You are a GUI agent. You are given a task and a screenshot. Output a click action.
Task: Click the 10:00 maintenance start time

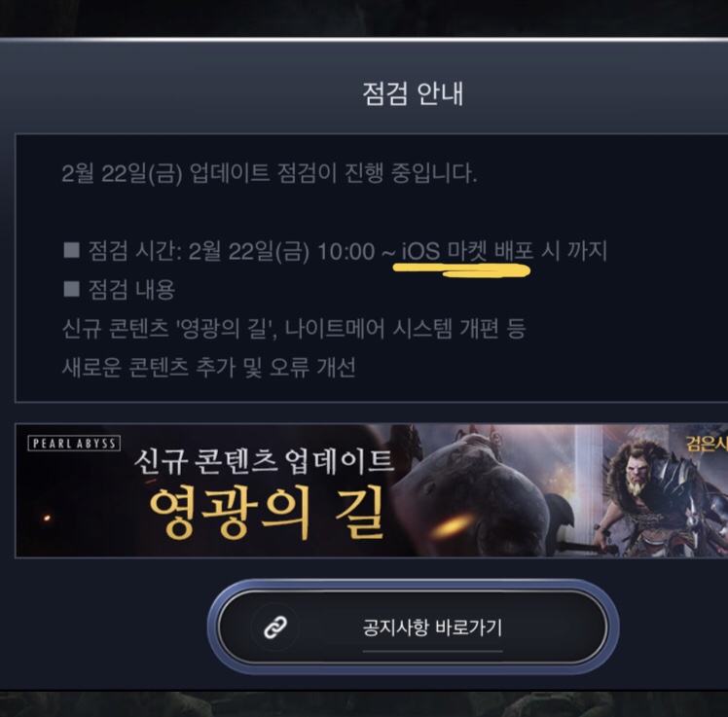click(x=346, y=252)
